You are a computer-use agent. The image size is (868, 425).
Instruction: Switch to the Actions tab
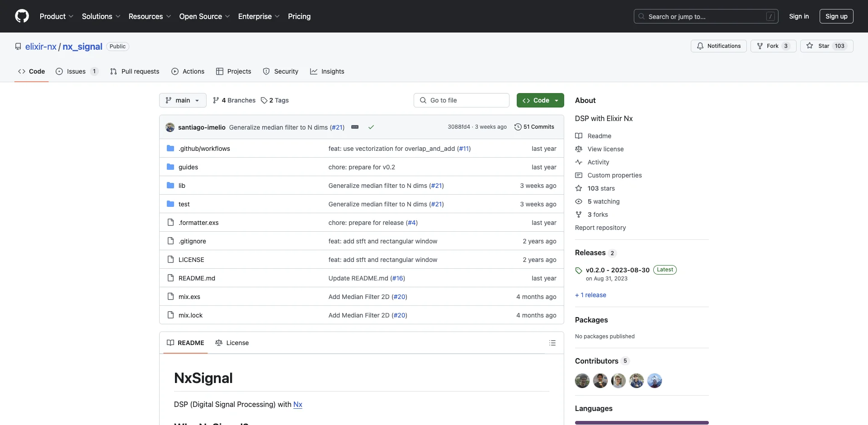[188, 71]
